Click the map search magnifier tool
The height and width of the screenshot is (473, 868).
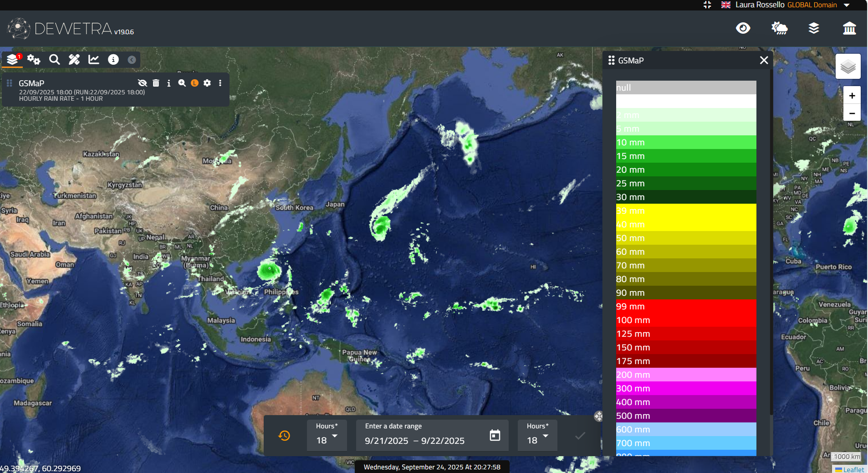click(x=54, y=59)
